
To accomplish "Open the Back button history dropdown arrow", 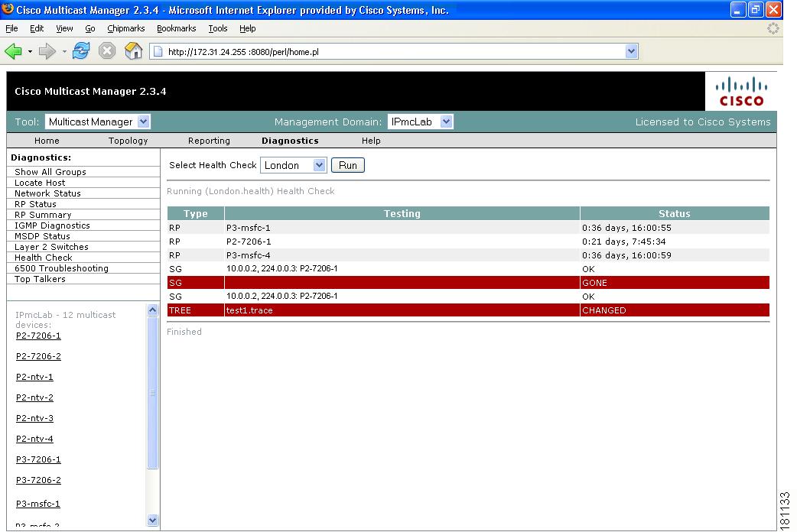I will (x=30, y=51).
